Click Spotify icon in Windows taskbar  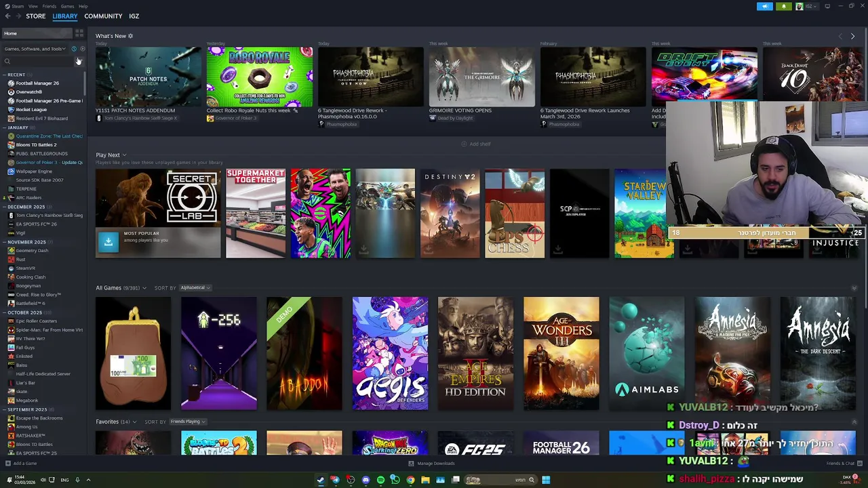[380, 480]
